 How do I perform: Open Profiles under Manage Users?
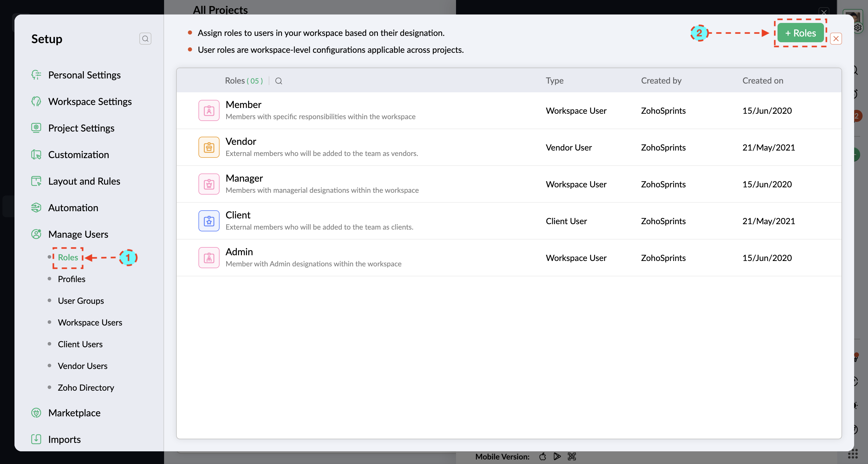[71, 279]
